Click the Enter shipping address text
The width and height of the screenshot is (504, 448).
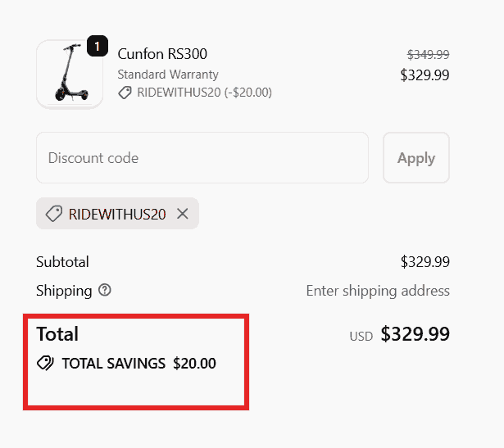[x=377, y=291]
